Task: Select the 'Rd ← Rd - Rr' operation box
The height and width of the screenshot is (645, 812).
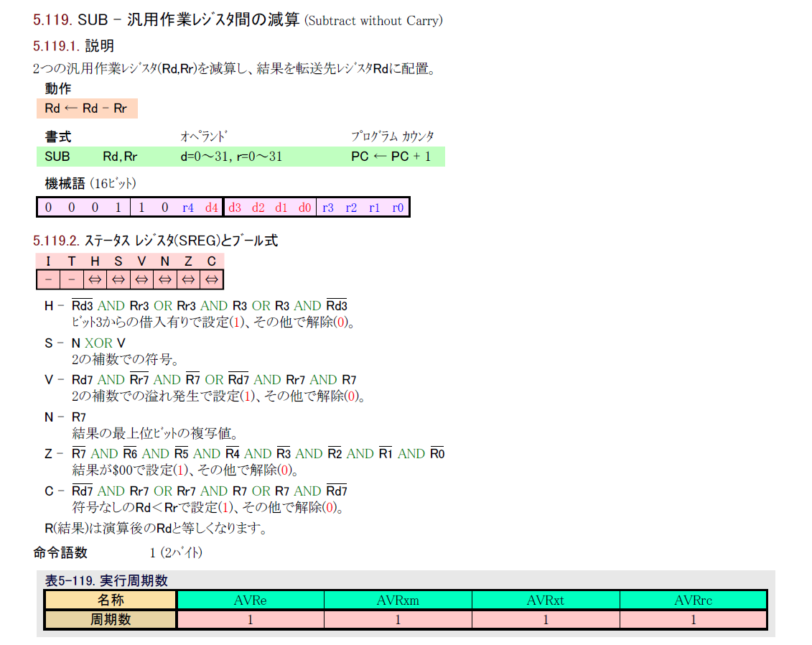Action: coord(86,108)
